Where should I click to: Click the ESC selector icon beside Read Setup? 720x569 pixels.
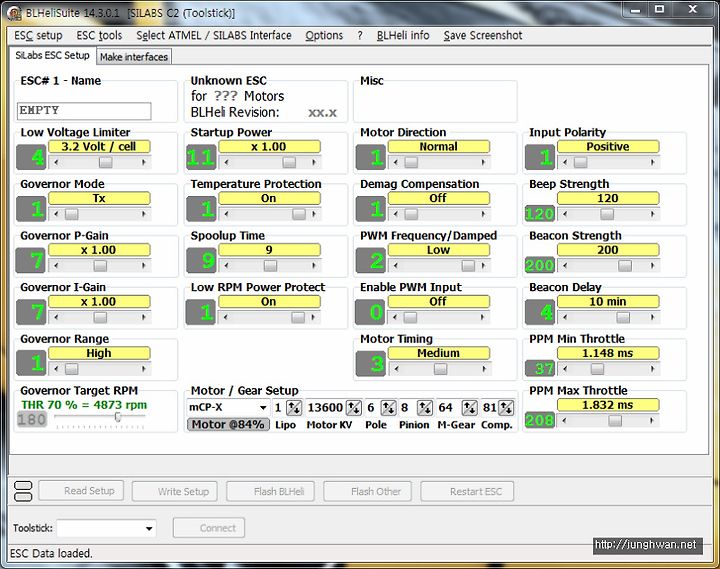[x=23, y=491]
